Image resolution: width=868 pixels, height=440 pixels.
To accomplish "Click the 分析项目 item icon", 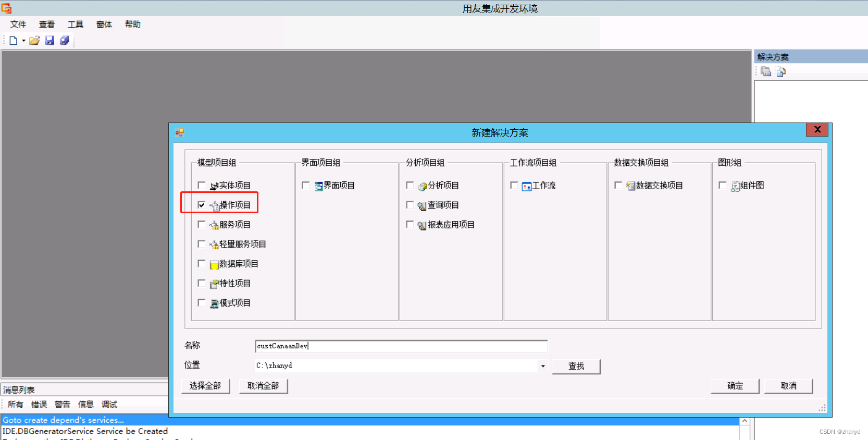I will click(423, 186).
